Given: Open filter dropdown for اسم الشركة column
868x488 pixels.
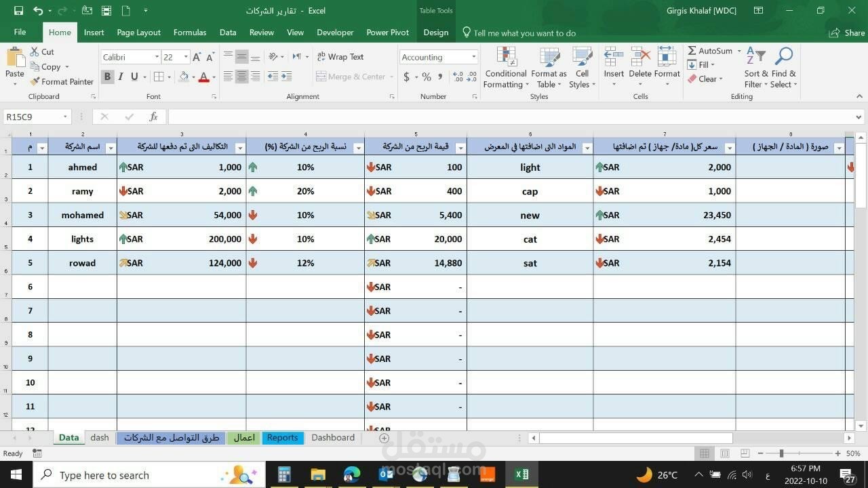Looking at the screenshot, I should pos(111,148).
